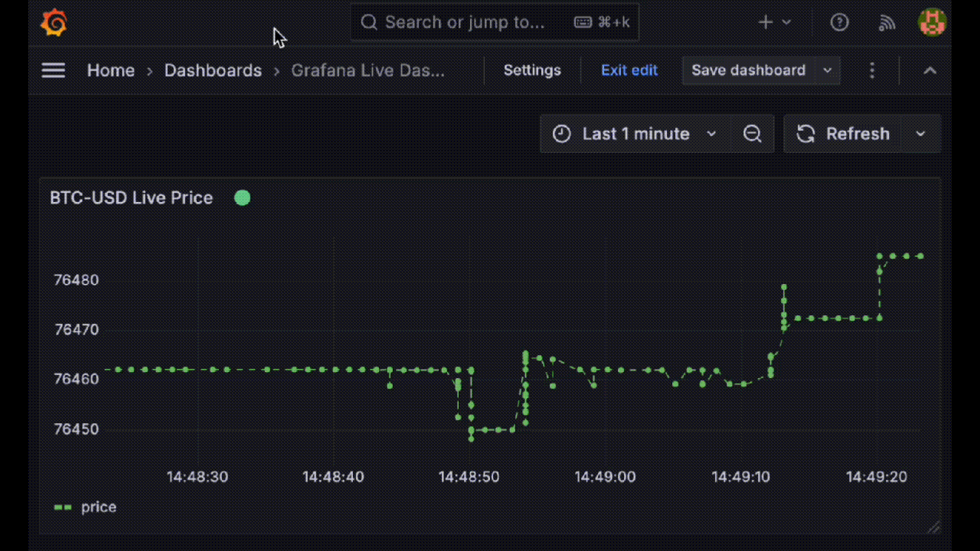Click the news feed icon
The image size is (980, 551).
point(887,22)
